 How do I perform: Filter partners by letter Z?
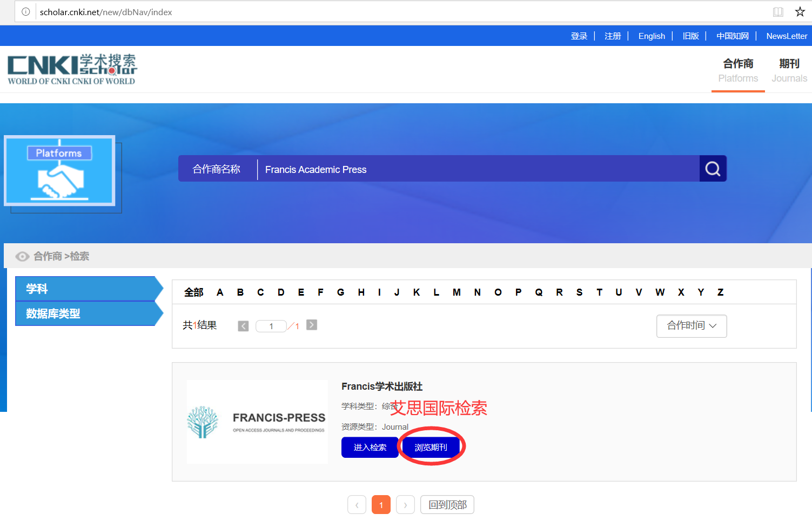tap(720, 292)
